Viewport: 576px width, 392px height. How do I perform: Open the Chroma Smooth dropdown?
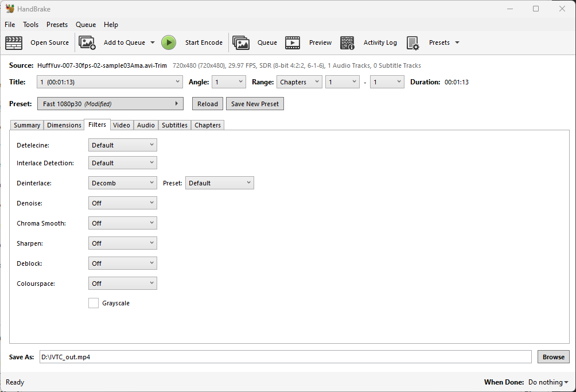click(123, 223)
